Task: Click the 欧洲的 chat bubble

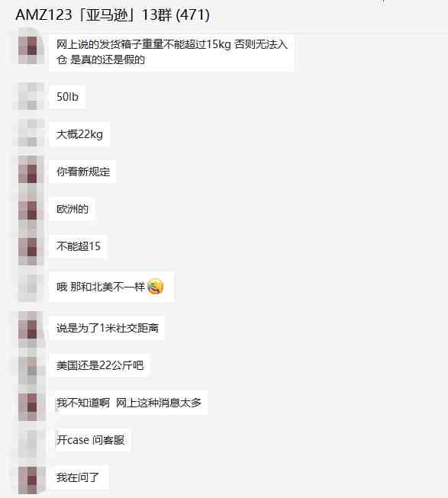Action: point(73,209)
